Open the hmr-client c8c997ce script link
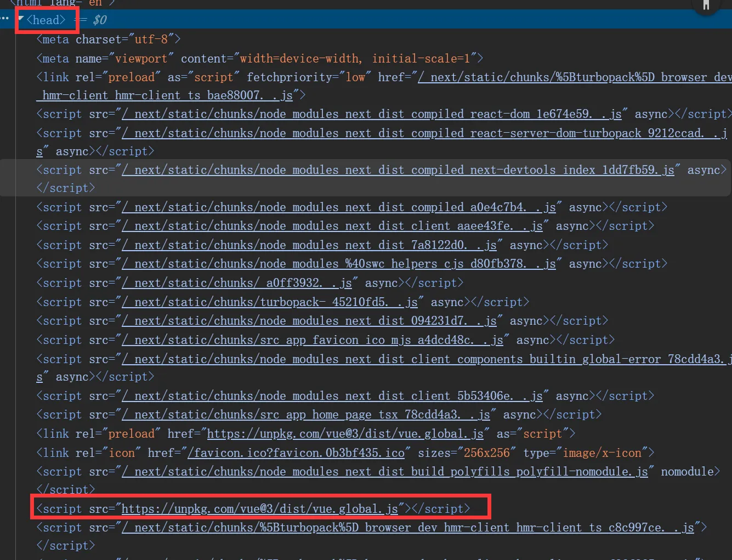Image resolution: width=732 pixels, height=560 pixels. coord(408,528)
